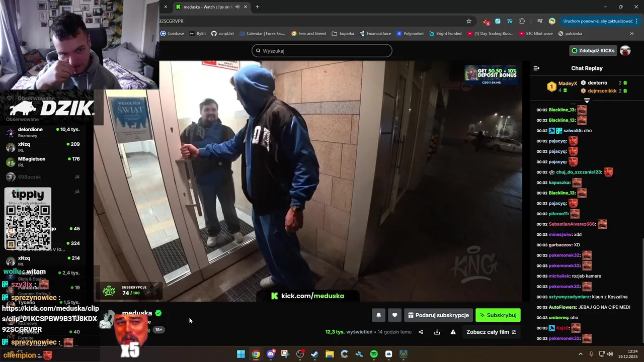Report the clip via warning triangle icon
The image size is (644, 362).
[453, 332]
